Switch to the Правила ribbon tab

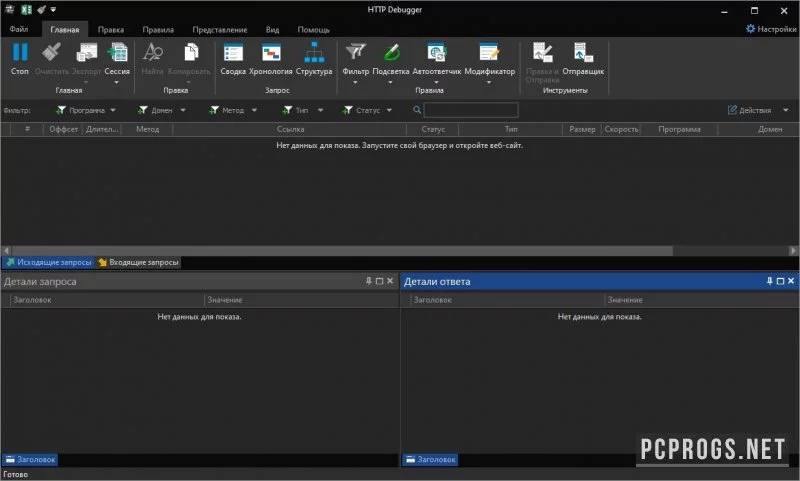click(158, 30)
